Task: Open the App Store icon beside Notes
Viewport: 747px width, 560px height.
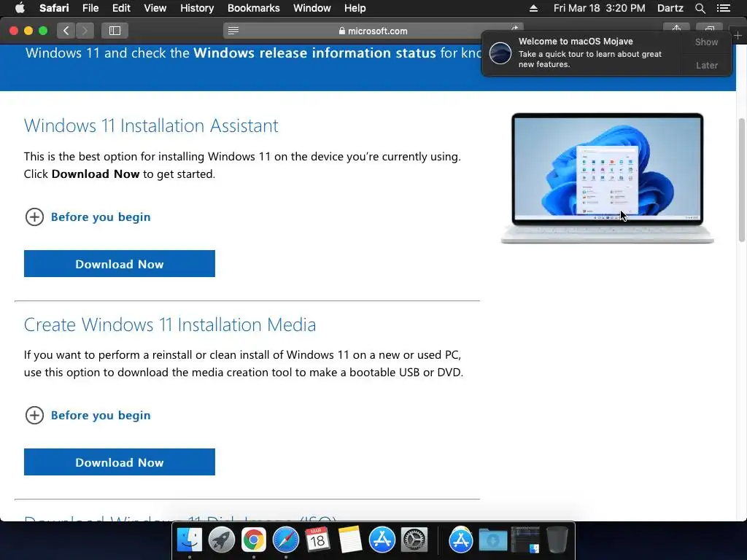Action: coord(382,540)
